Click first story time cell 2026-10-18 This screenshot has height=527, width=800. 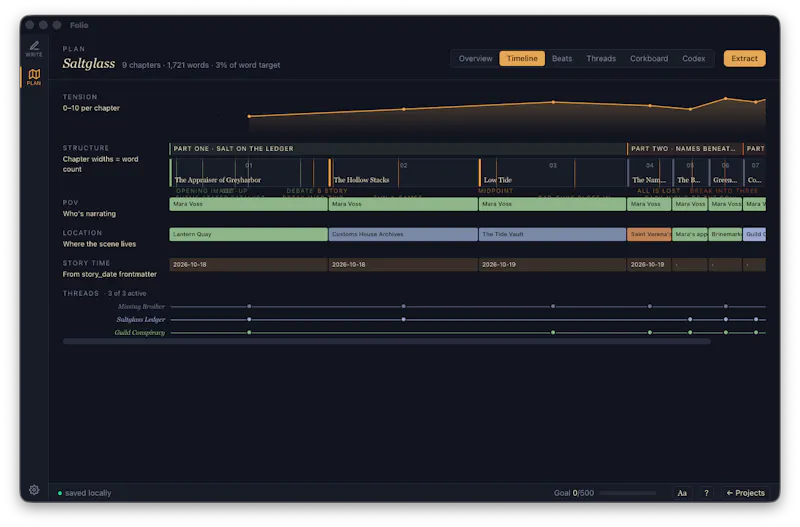pos(248,265)
